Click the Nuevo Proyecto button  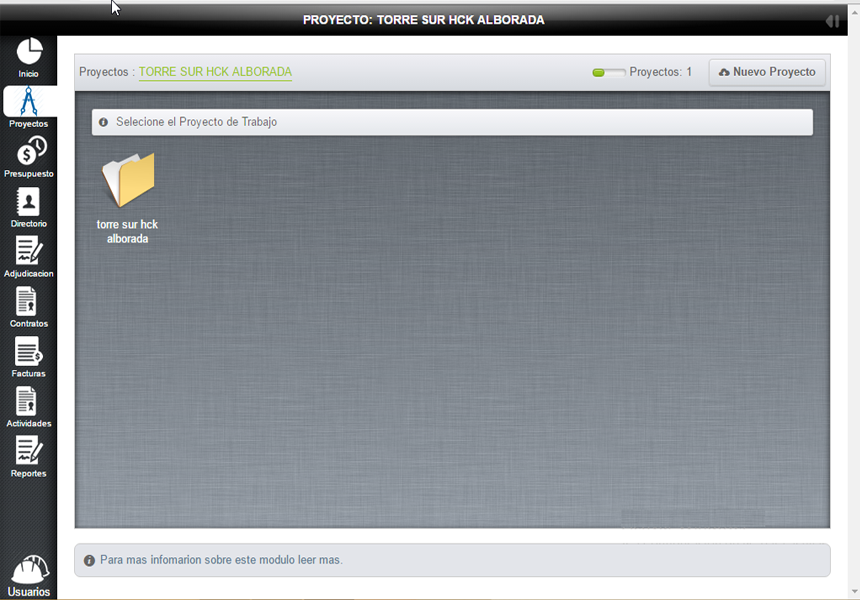767,72
